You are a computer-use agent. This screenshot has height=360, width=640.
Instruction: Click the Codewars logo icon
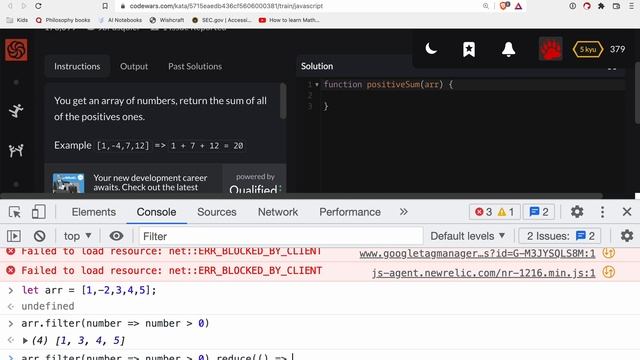point(16,50)
